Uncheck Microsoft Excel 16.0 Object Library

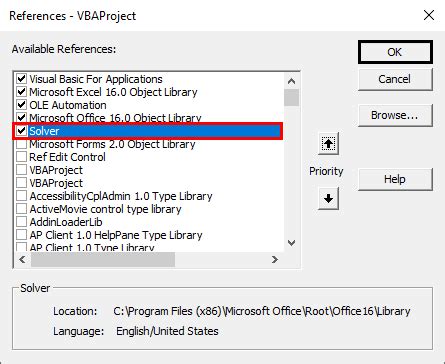point(22,92)
